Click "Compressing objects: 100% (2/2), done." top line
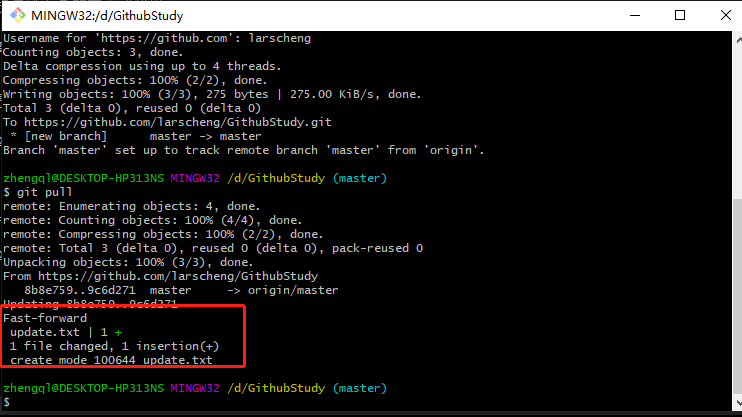Viewport: 742px width, 417px height. 135,80
